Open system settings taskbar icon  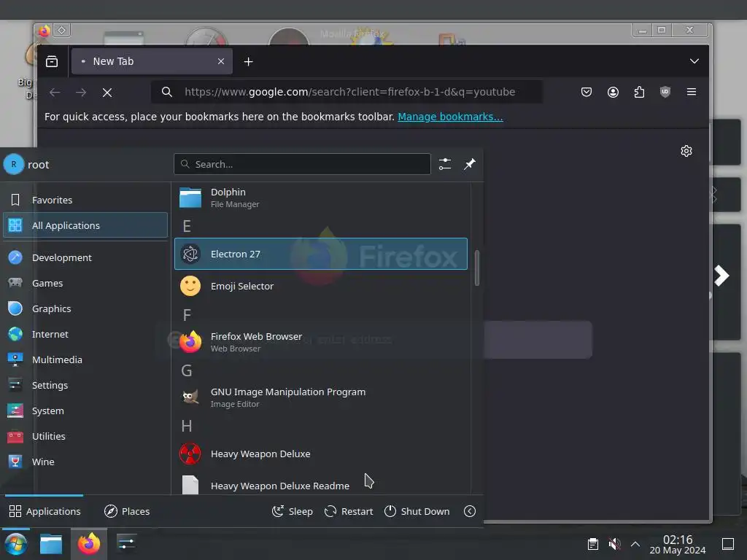126,544
